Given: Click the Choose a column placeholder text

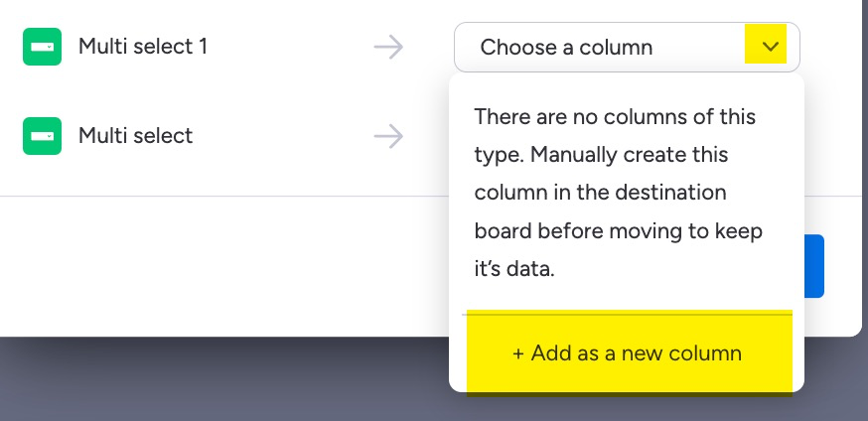Looking at the screenshot, I should pyautogui.click(x=566, y=47).
